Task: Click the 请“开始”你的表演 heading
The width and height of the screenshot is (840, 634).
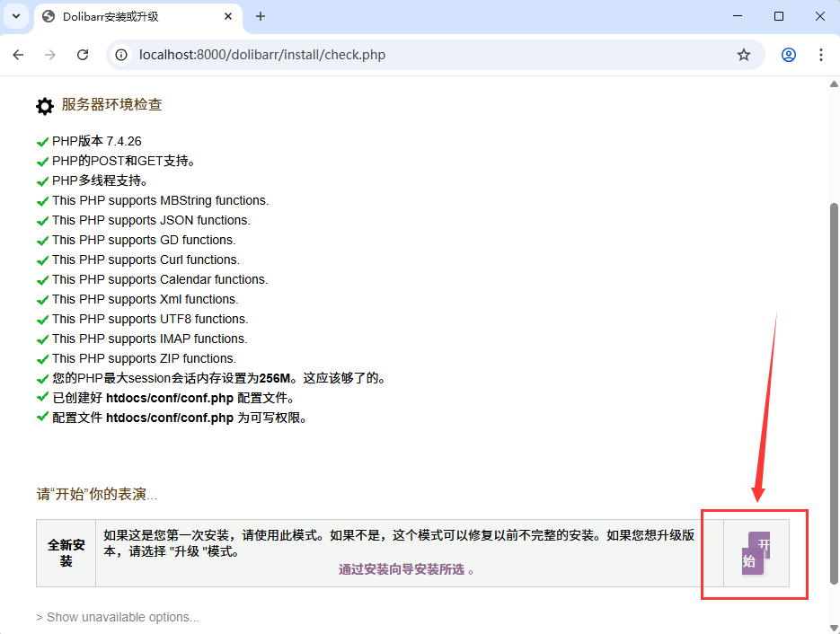Action: [97, 494]
